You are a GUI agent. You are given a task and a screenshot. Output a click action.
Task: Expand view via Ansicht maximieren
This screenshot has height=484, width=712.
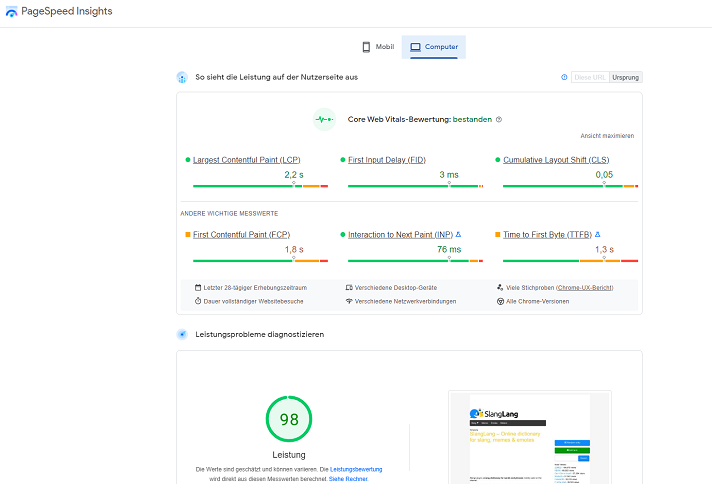coord(607,136)
